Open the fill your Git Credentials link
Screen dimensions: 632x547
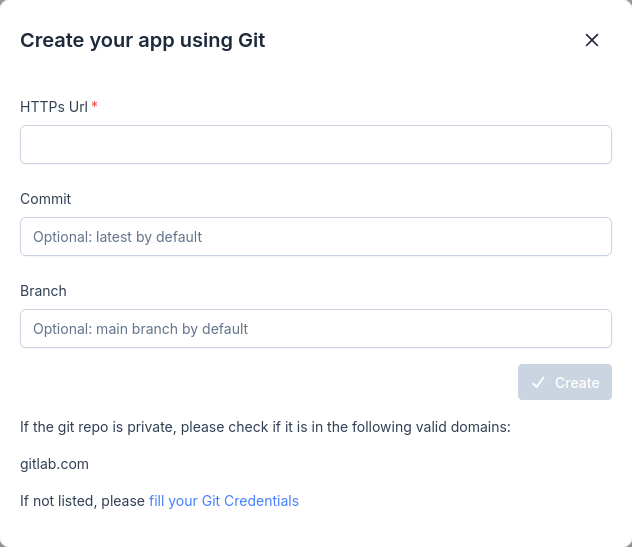tap(224, 501)
